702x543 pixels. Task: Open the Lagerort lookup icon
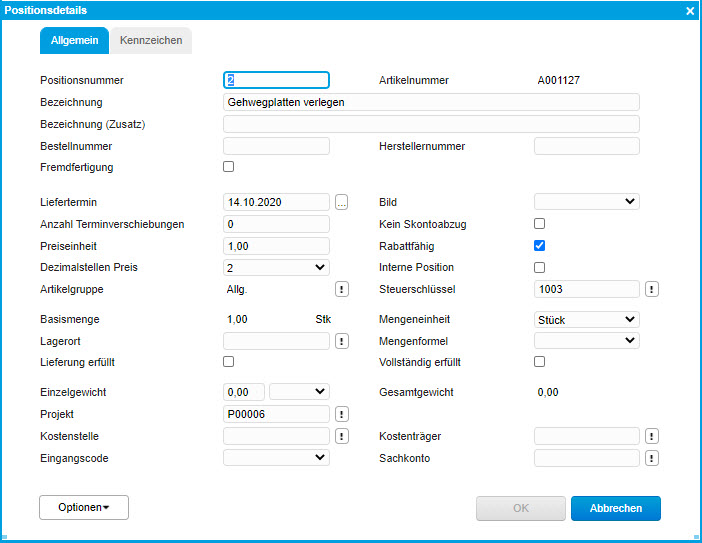(341, 341)
